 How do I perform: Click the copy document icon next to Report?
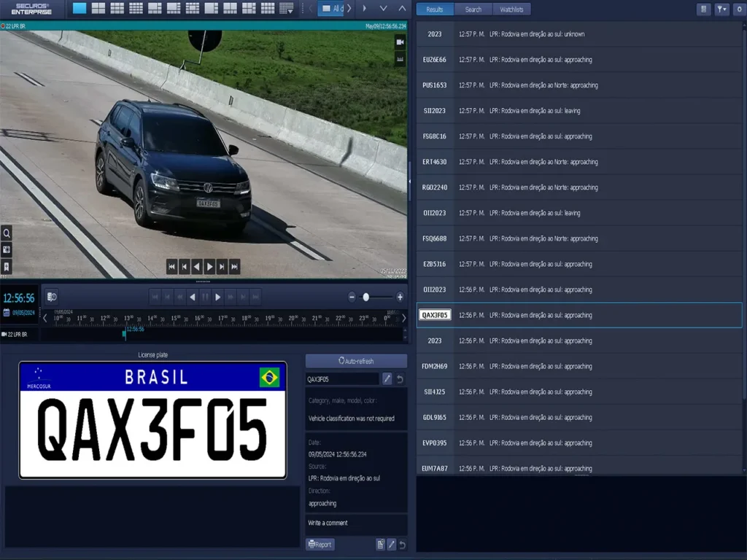click(380, 545)
